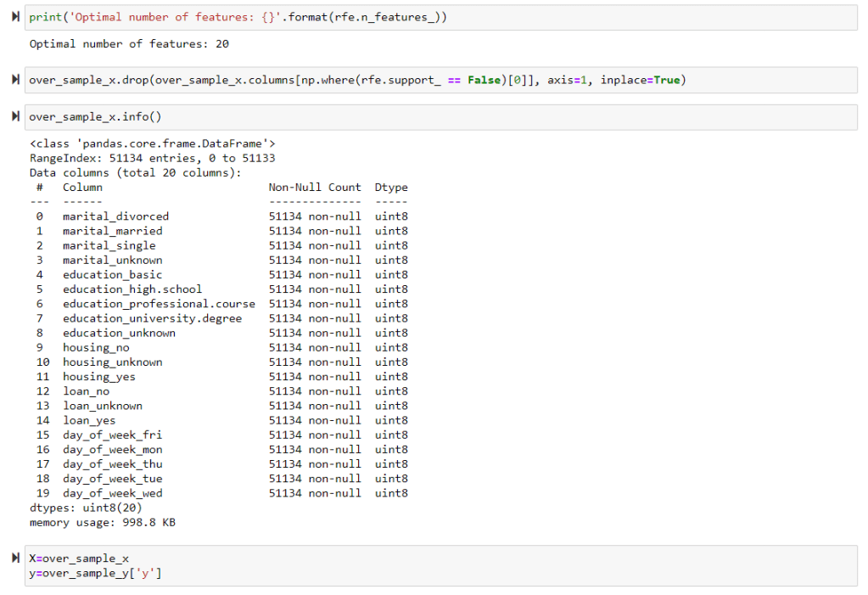Viewport: 868px width, 595px height.
Task: Click the education_professional.course column name
Action: (x=159, y=304)
